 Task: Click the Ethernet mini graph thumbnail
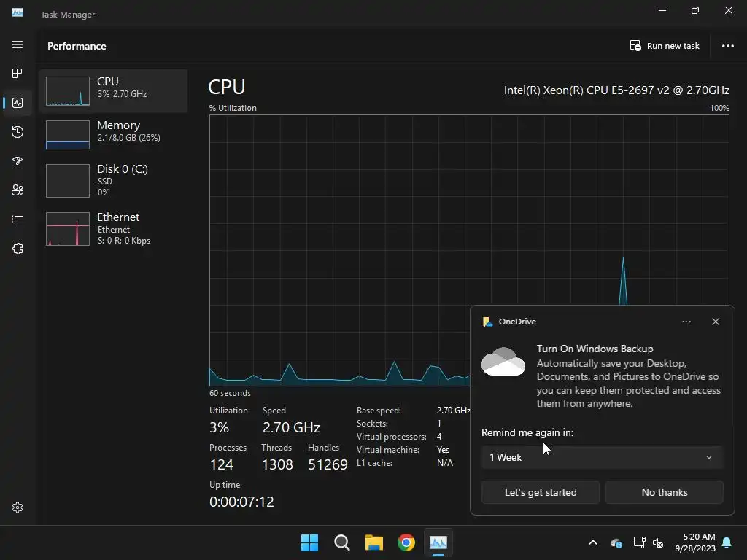pos(68,229)
